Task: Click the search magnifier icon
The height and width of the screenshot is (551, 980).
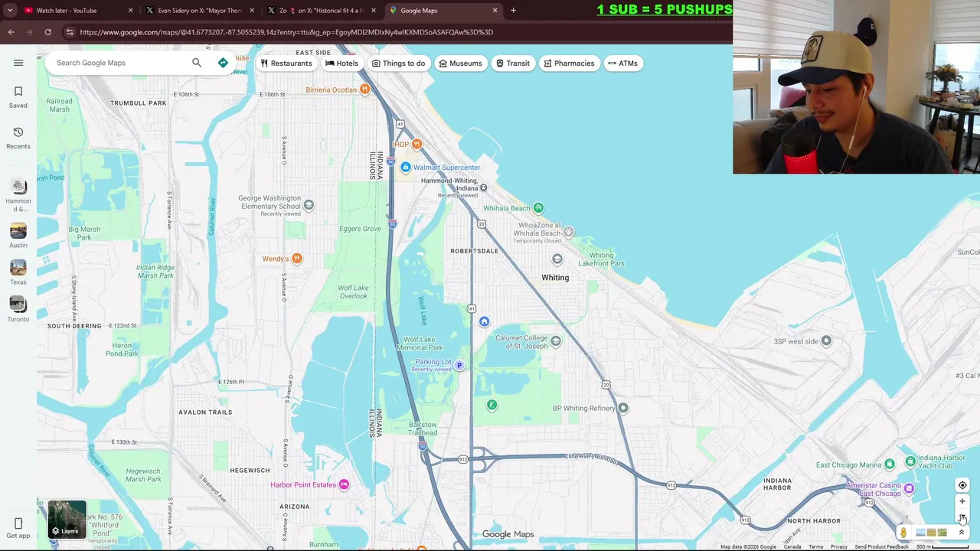Action: pyautogui.click(x=197, y=63)
